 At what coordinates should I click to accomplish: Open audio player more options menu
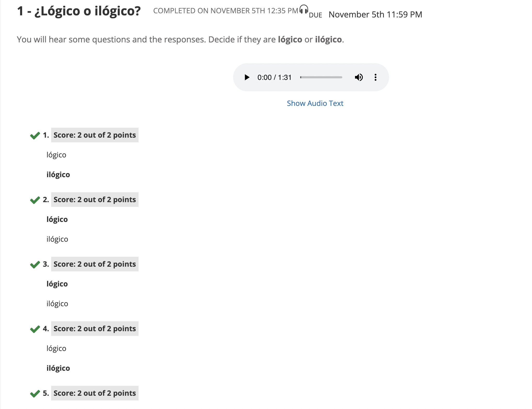(x=375, y=77)
